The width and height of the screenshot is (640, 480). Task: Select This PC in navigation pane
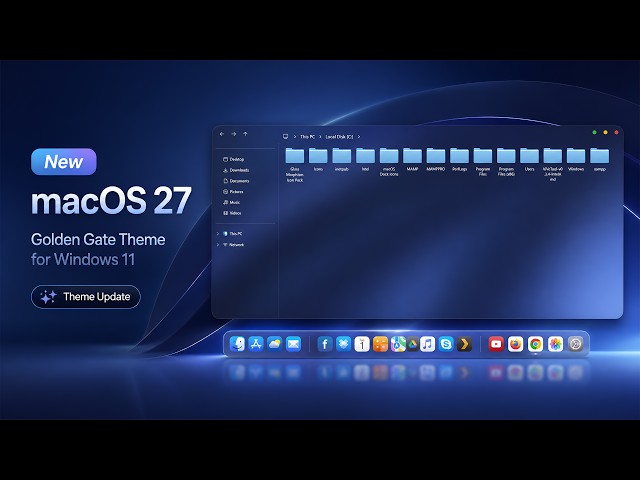[233, 234]
